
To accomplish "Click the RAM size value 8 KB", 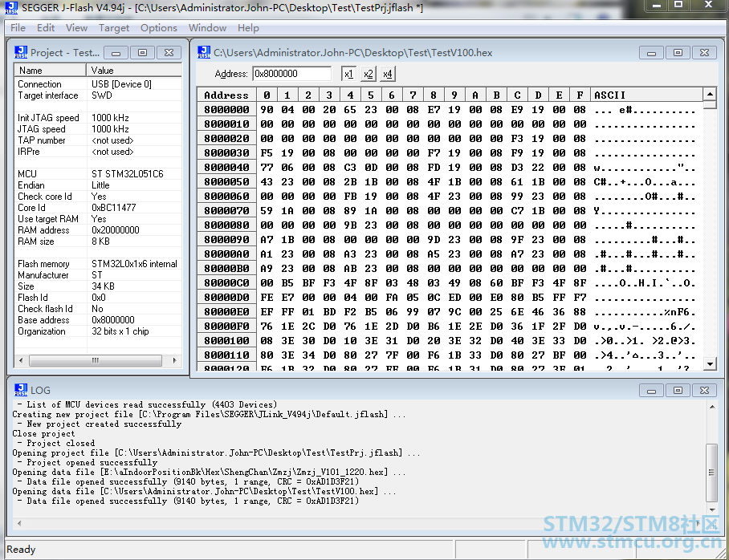I will 100,241.
